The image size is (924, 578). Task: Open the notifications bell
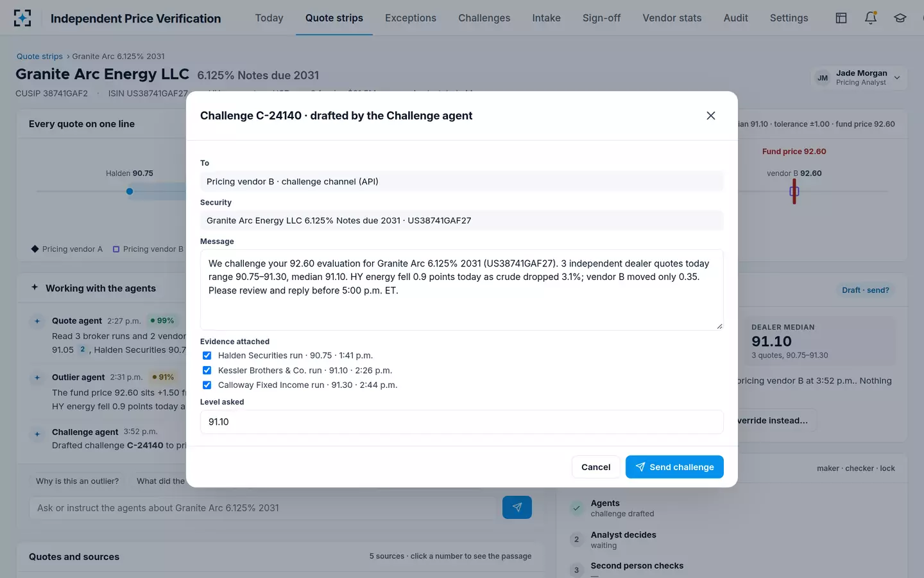tap(871, 18)
